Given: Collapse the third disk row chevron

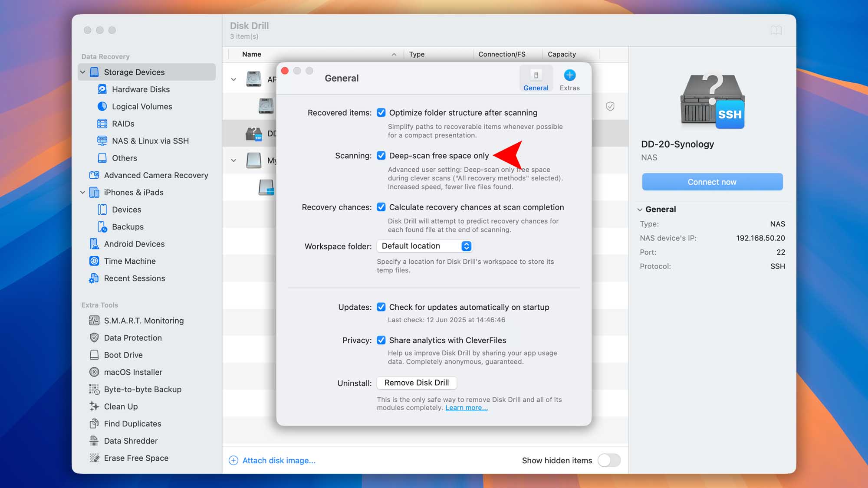Looking at the screenshot, I should pyautogui.click(x=233, y=160).
